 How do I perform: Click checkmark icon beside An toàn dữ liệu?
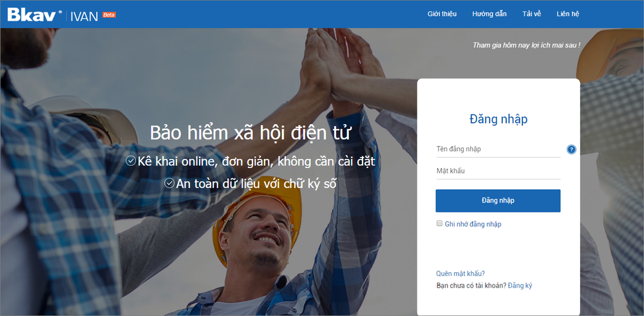[169, 183]
